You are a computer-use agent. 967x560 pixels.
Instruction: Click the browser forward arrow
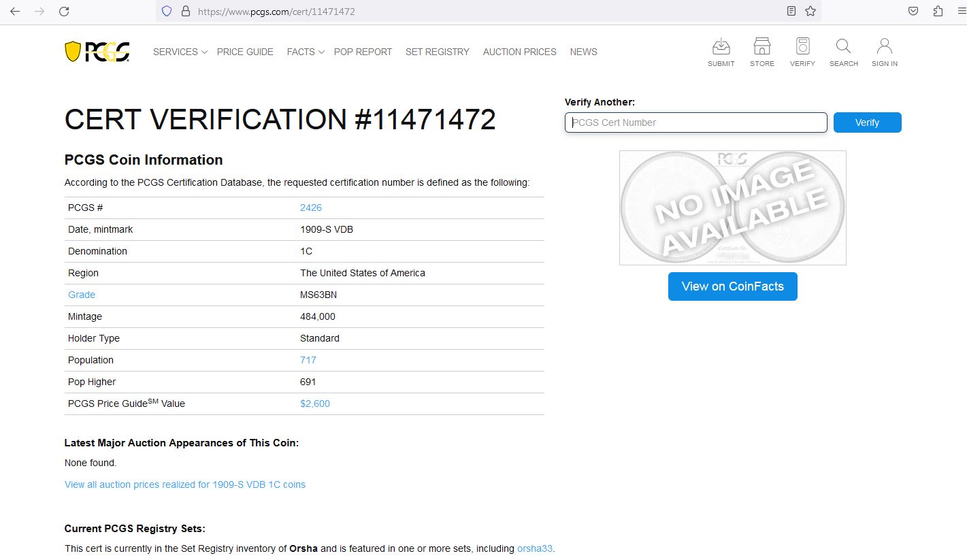coord(39,11)
